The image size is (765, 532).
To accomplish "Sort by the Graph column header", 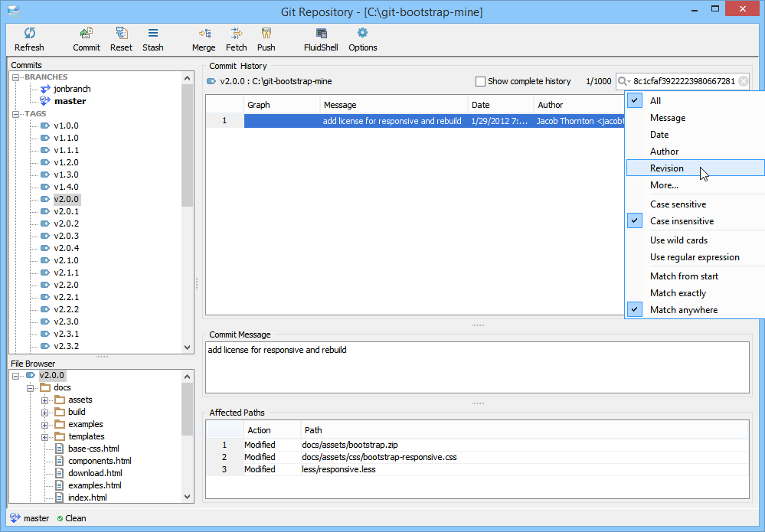I will click(282, 105).
